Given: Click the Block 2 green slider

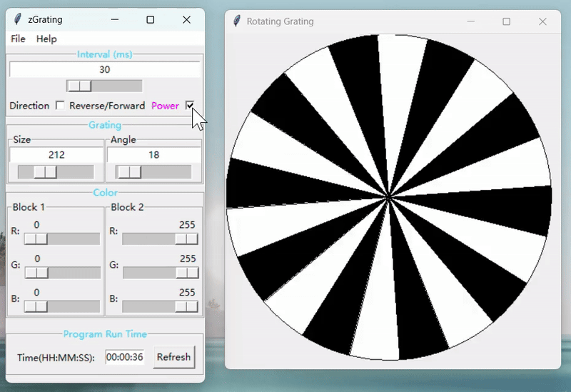Looking at the screenshot, I should tap(186, 273).
